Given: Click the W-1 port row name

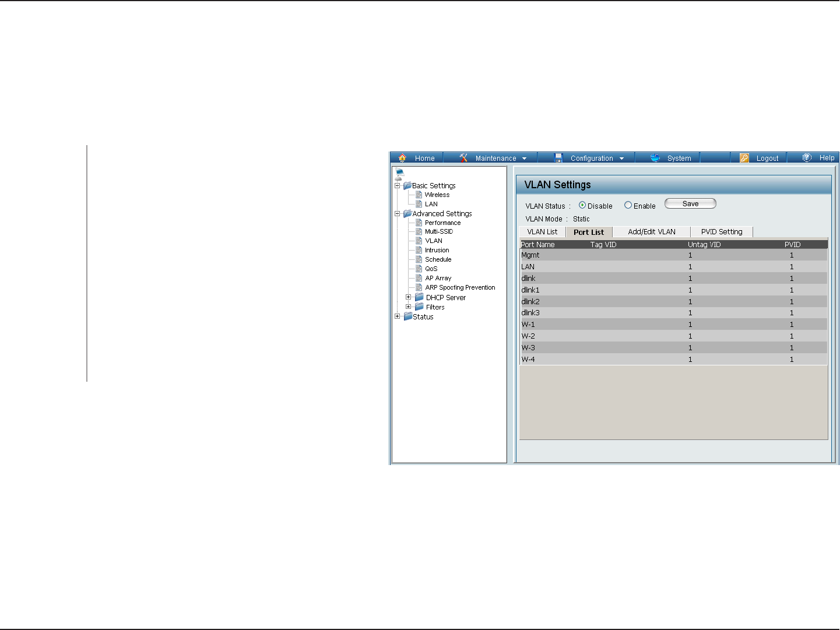Looking at the screenshot, I should tap(528, 325).
